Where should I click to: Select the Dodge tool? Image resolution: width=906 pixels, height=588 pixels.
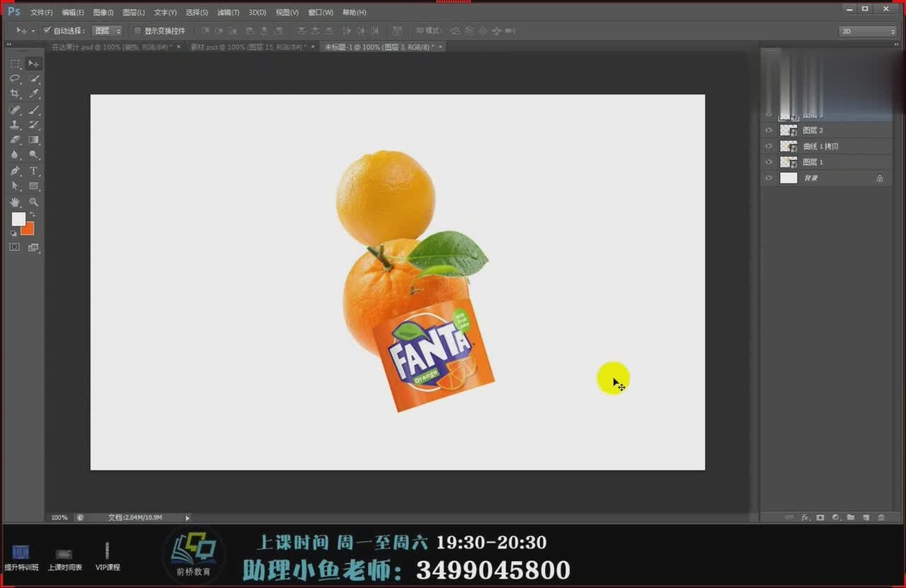pos(33,154)
